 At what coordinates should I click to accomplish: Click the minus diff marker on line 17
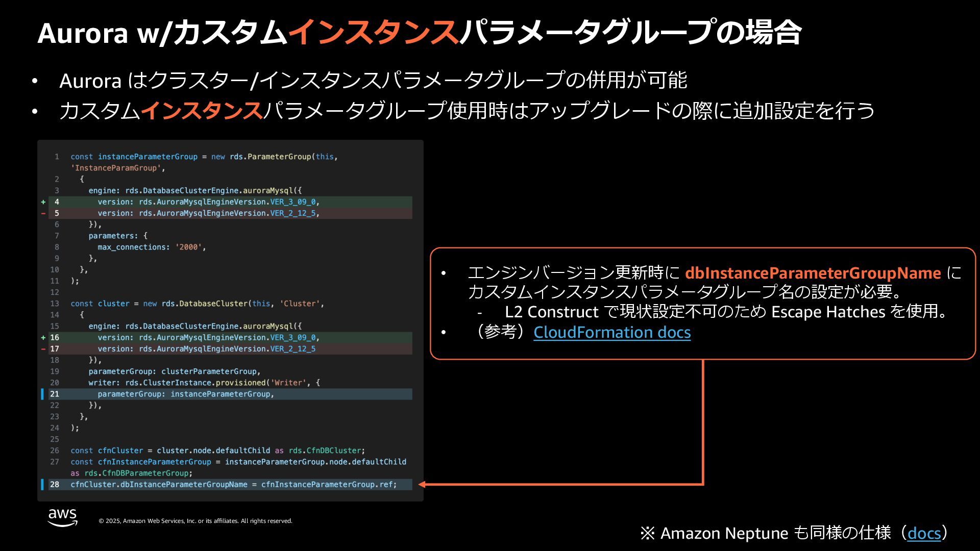pyautogui.click(x=43, y=349)
